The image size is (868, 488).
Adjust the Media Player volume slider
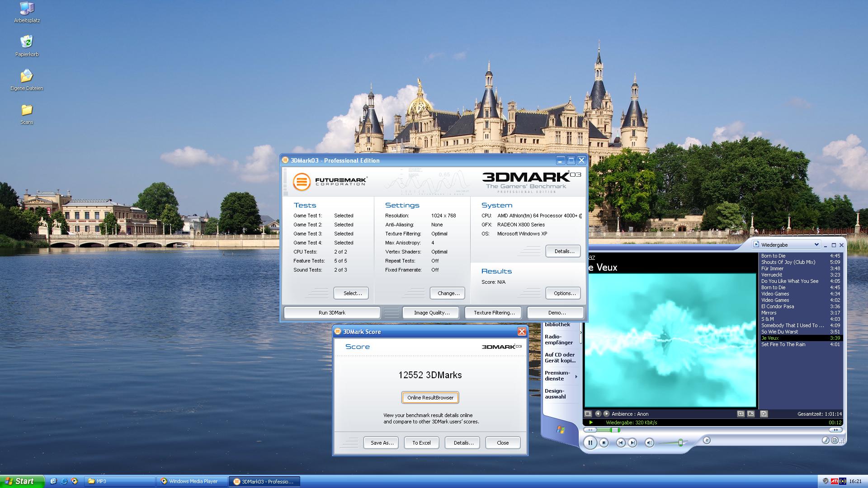tap(680, 442)
